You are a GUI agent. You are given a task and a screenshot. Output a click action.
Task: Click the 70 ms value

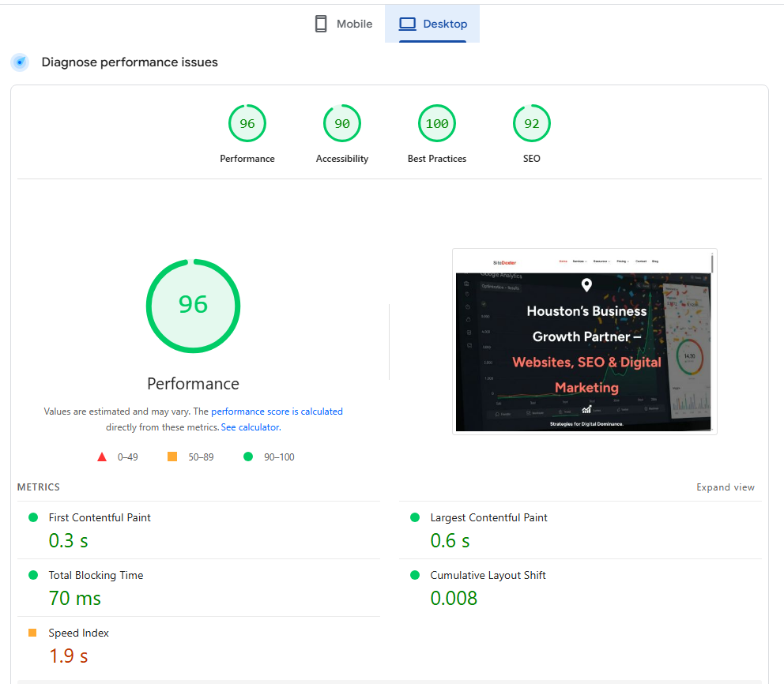click(x=75, y=598)
